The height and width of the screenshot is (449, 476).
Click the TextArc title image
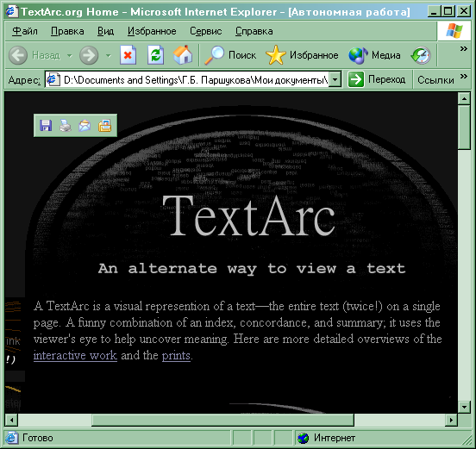pyautogui.click(x=249, y=216)
